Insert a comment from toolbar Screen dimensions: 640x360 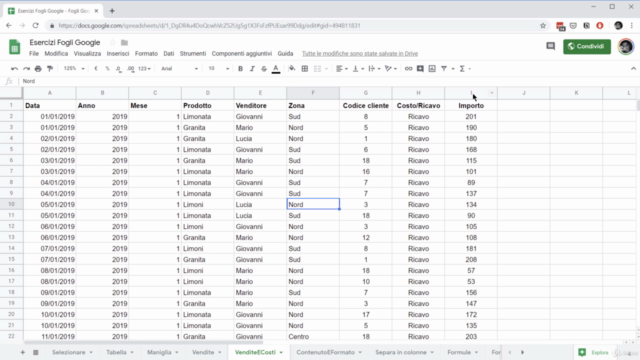[420, 69]
